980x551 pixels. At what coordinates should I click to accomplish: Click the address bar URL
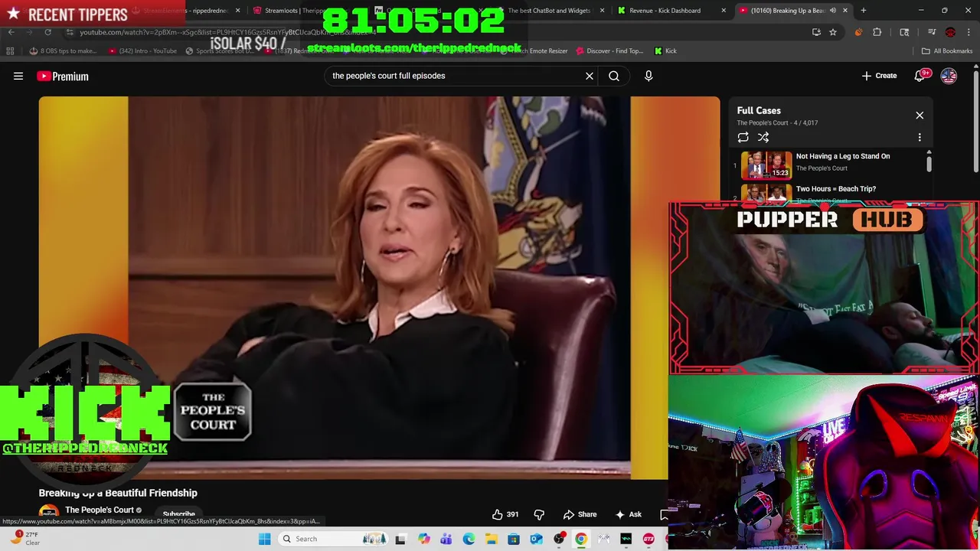227,32
